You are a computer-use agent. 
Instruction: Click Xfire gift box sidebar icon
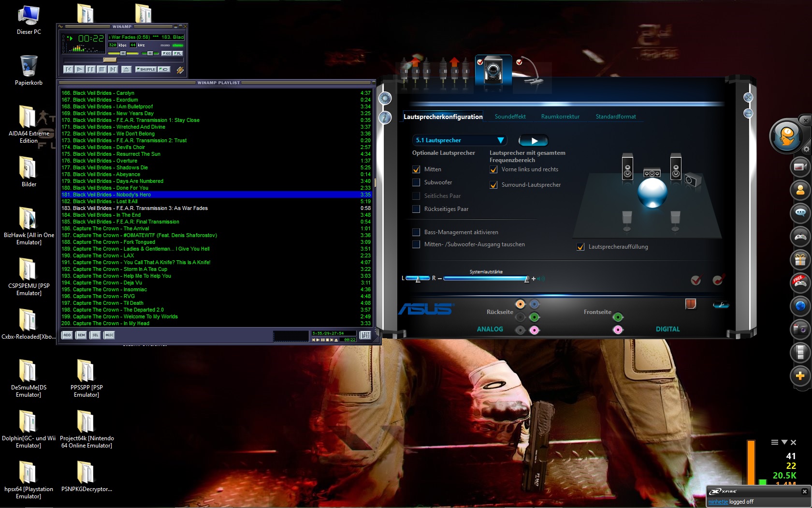[x=800, y=260]
